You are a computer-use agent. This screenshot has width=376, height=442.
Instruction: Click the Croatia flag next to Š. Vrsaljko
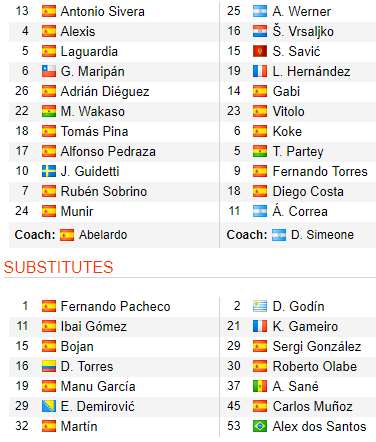(260, 31)
